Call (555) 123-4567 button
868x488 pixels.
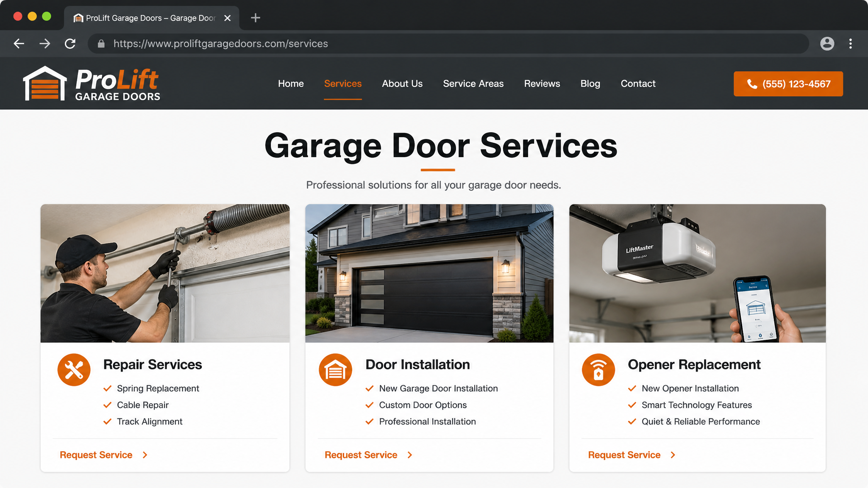[788, 84]
